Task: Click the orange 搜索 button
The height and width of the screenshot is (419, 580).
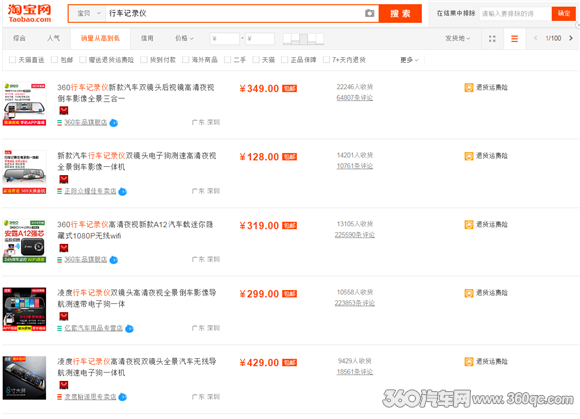Action: tap(400, 14)
